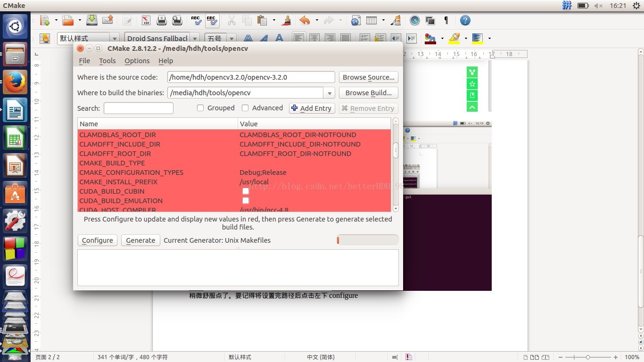Check CUDA_BUILD_CUBIN checkbox
644x362 pixels.
(246, 191)
